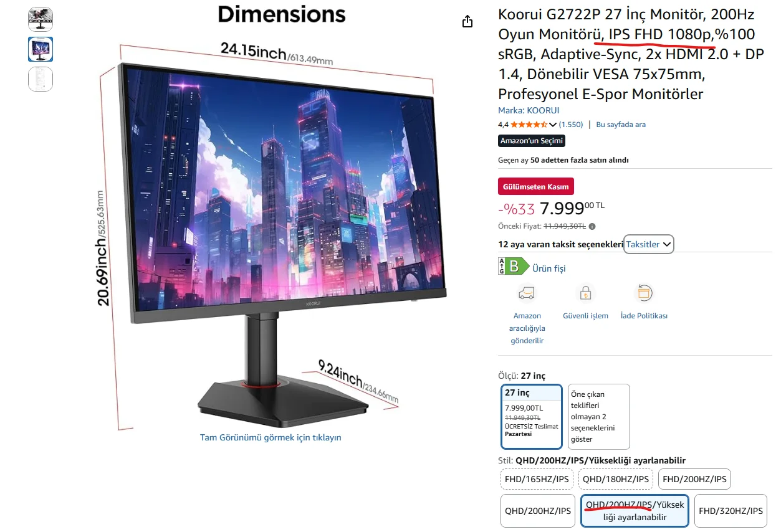The height and width of the screenshot is (532, 781).
Task: Select the 27 inç size option
Action: click(532, 417)
